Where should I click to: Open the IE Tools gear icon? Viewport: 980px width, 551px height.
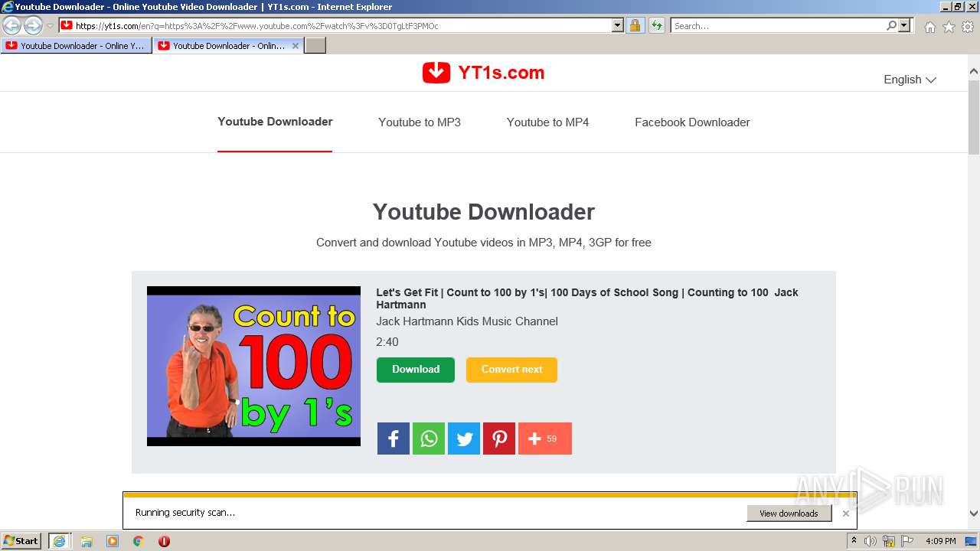pos(968,27)
